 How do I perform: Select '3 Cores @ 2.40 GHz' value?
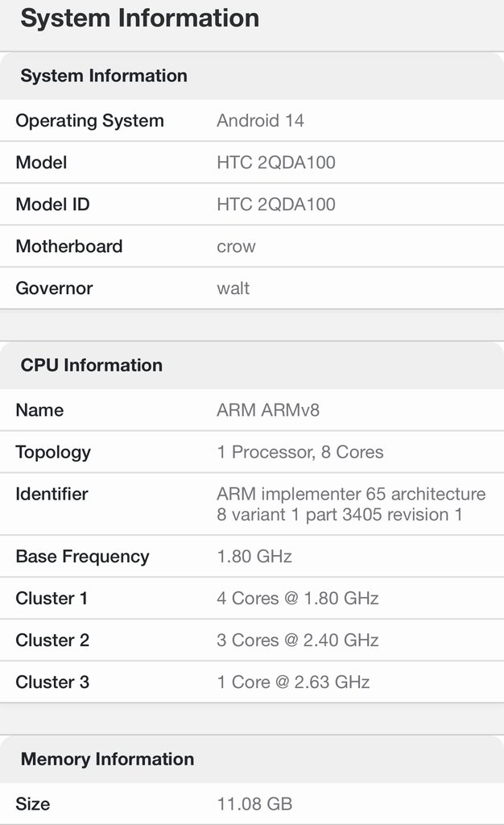point(298,641)
